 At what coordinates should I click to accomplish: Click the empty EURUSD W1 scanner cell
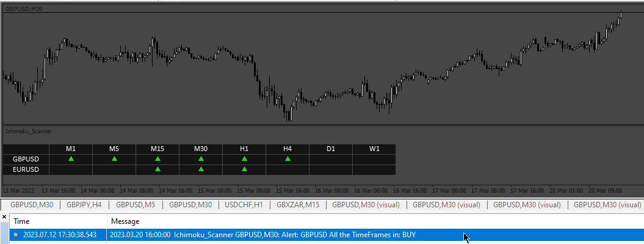pos(374,169)
